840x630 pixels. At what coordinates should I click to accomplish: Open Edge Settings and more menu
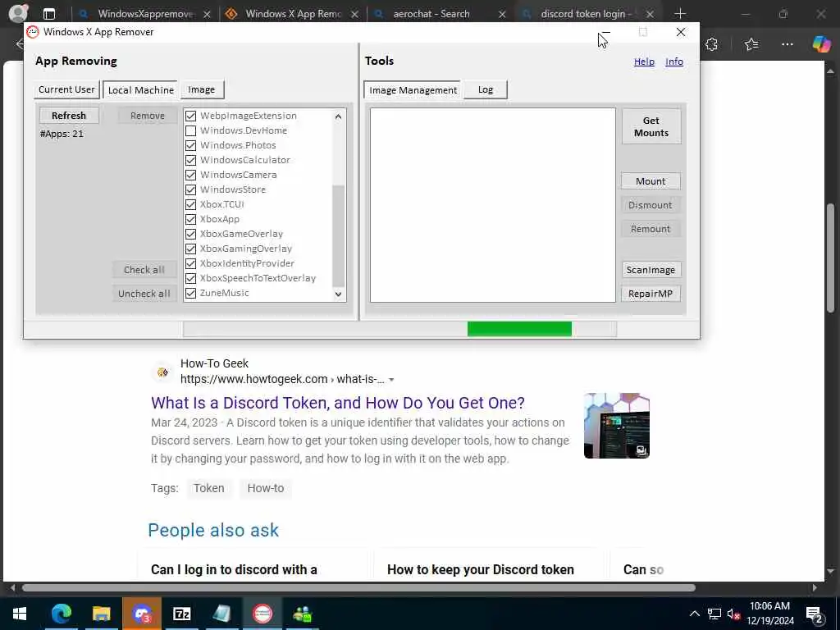[x=787, y=44]
